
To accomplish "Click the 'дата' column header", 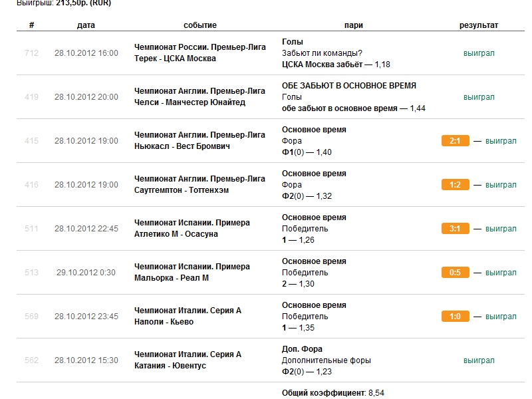I will point(86,25).
